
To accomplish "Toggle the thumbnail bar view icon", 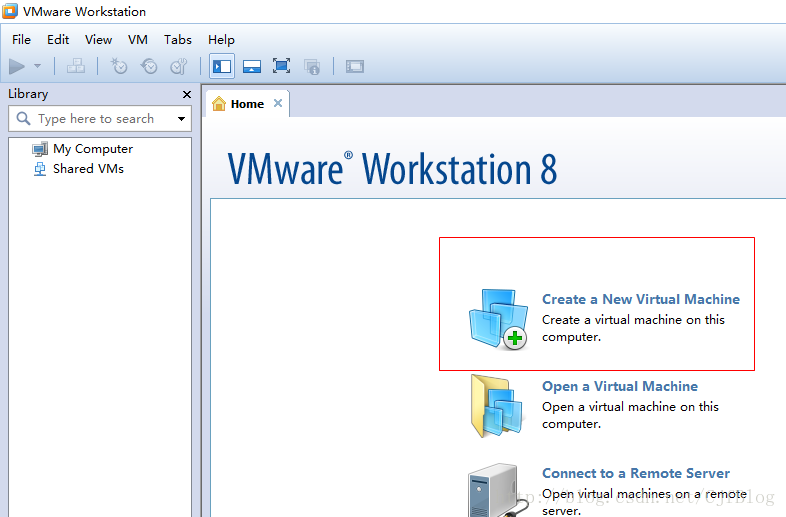I will pos(252,66).
